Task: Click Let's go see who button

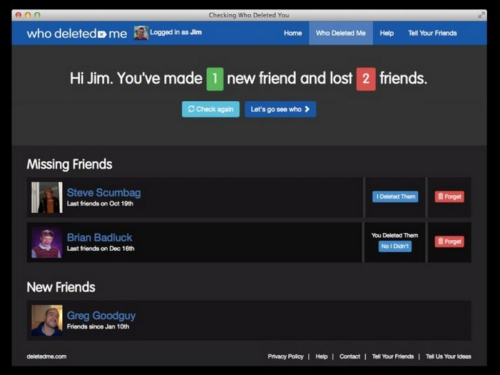Action: point(280,109)
